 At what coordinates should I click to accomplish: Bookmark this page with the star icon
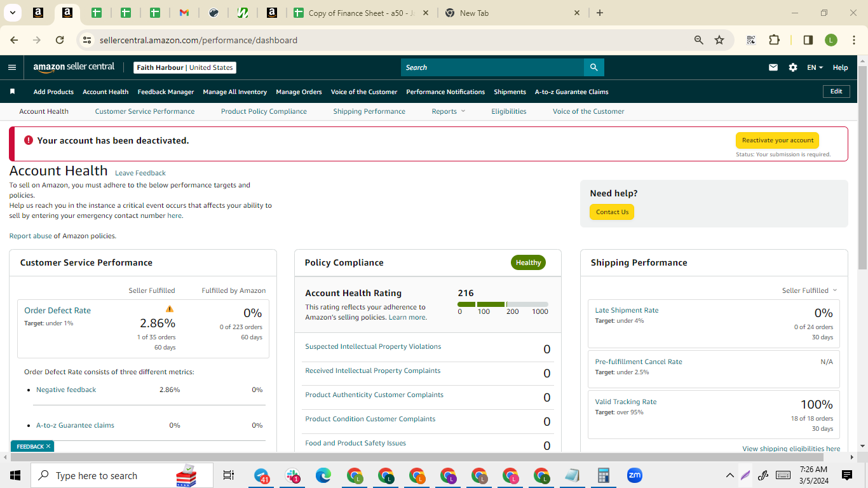point(719,40)
